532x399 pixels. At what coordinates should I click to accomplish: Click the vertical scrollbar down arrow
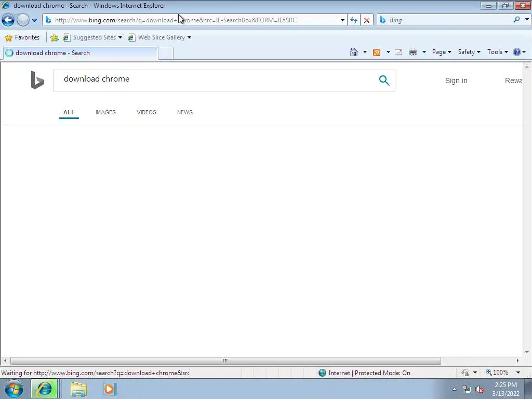(527, 352)
